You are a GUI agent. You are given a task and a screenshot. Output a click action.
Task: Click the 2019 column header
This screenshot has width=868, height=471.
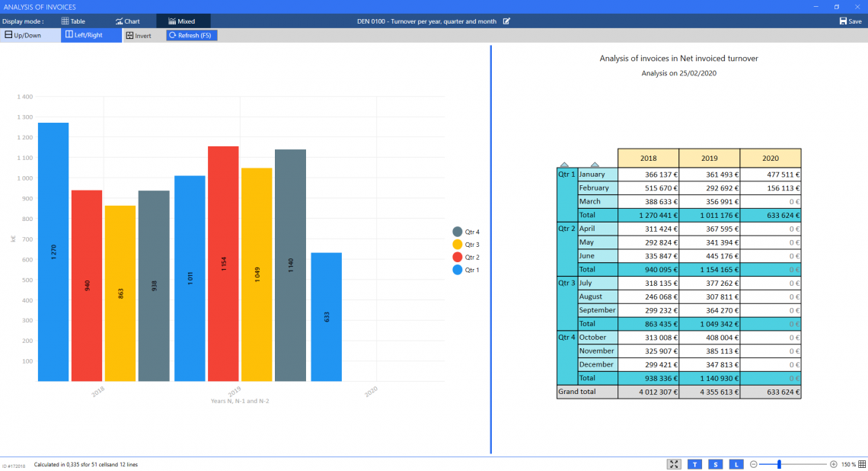pos(709,158)
